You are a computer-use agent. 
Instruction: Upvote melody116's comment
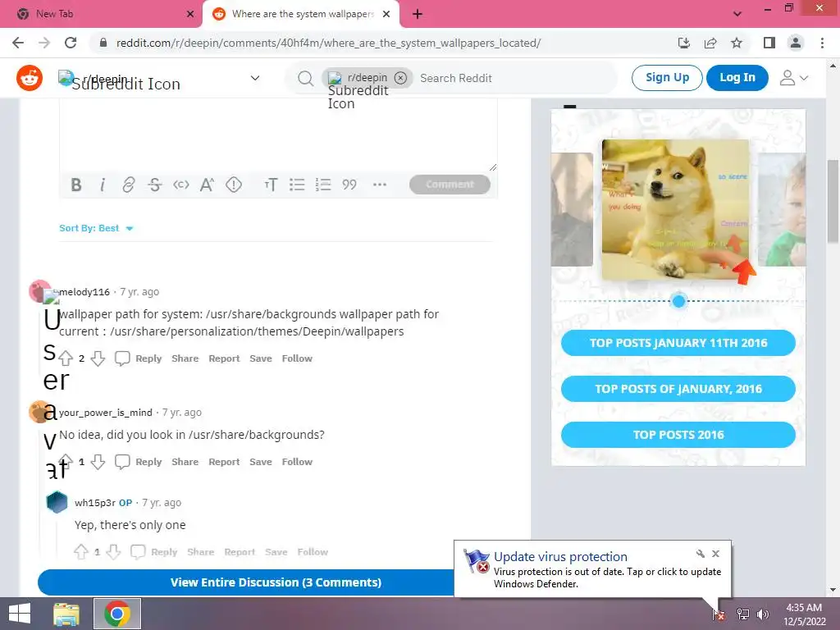point(66,358)
